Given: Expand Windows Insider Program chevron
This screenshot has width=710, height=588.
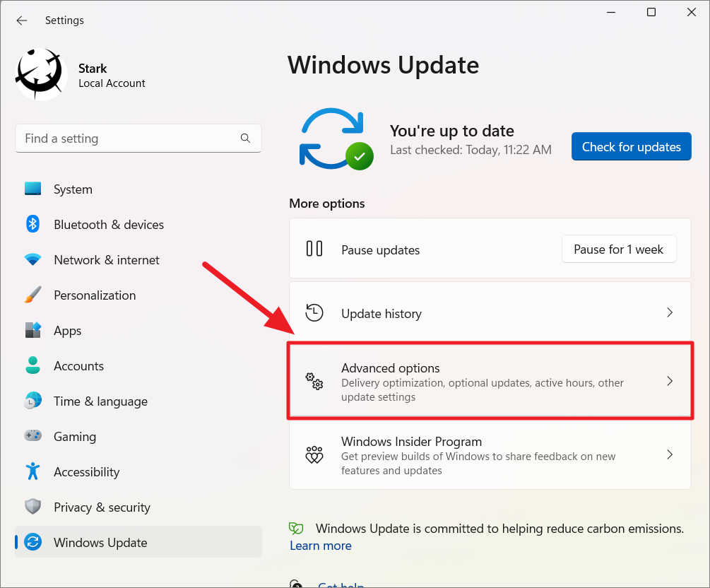Looking at the screenshot, I should click(x=670, y=454).
